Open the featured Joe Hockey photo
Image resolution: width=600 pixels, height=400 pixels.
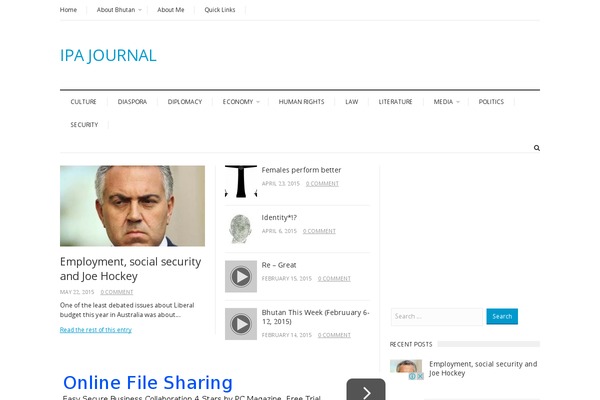[x=132, y=206]
